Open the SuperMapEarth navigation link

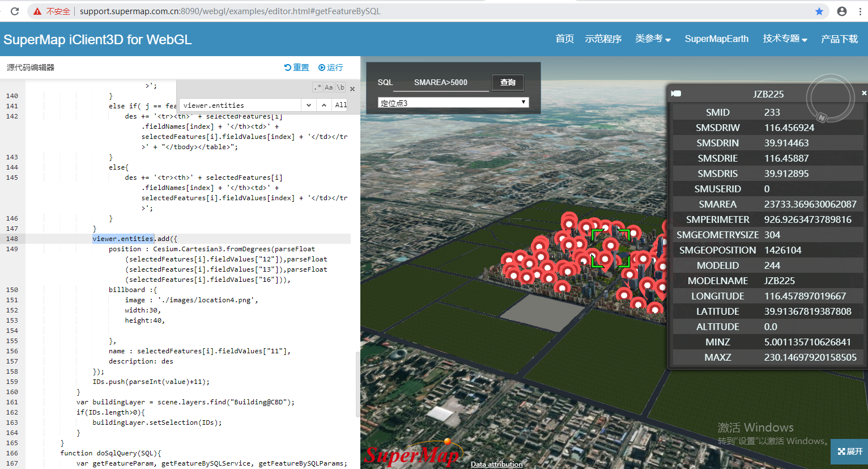717,39
